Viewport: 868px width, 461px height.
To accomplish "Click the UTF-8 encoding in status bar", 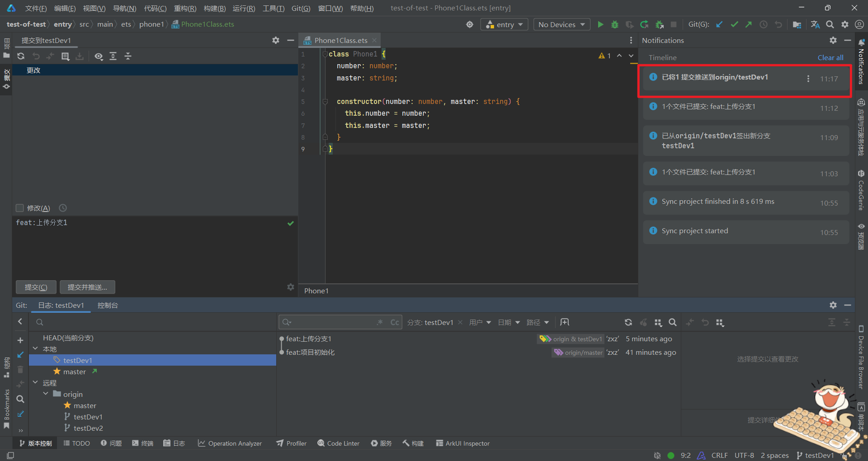I will click(x=744, y=455).
